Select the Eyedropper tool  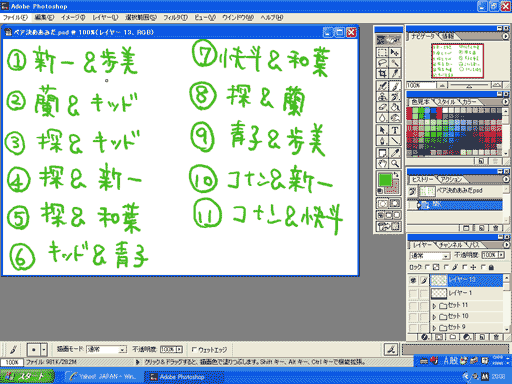pos(395,153)
